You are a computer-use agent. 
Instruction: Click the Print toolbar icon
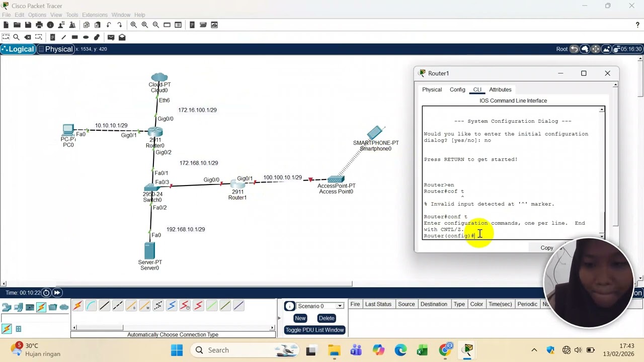coord(39,25)
